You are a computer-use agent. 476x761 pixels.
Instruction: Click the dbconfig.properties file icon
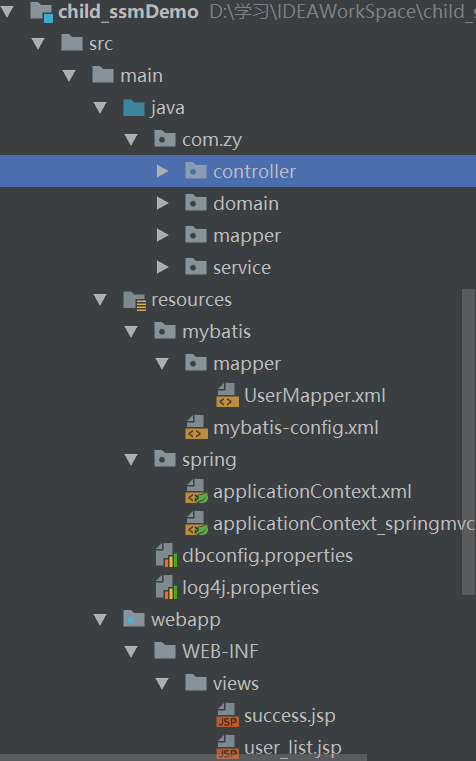(166, 555)
